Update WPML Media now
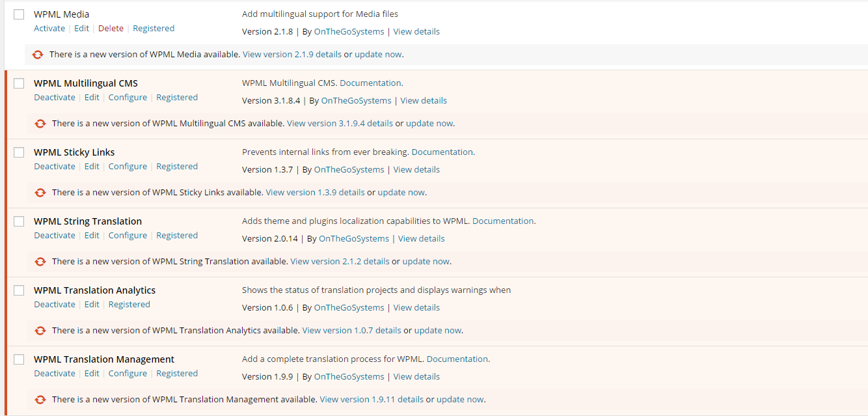 click(x=378, y=55)
